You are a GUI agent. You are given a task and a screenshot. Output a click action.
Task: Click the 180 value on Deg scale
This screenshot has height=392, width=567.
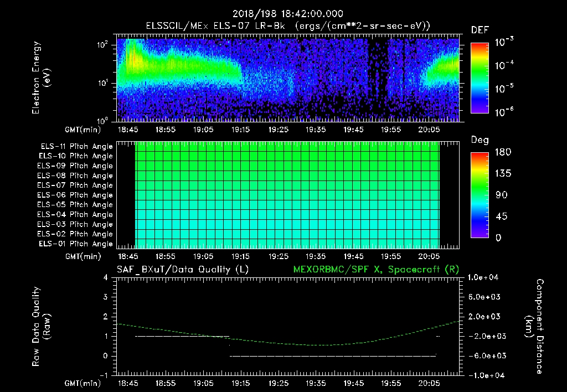tap(503, 152)
